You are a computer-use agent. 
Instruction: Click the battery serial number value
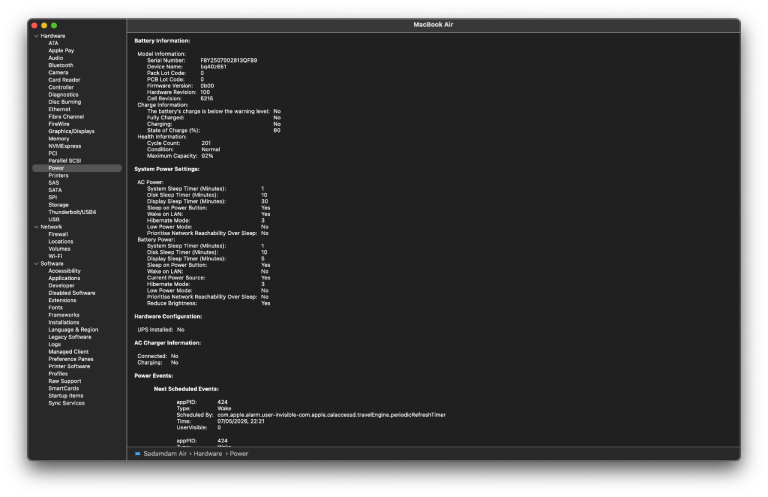point(229,60)
